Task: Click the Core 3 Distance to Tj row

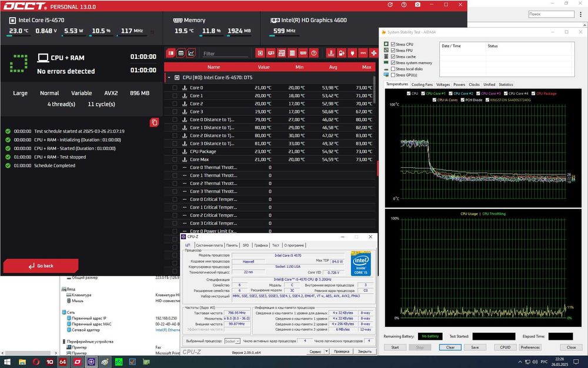Action: 270,144
